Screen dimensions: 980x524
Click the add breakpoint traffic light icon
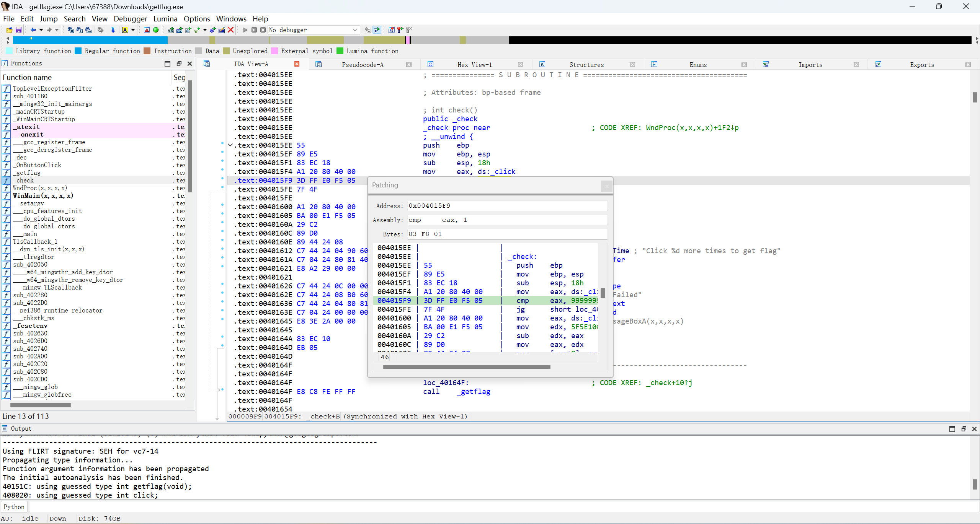[x=400, y=30]
